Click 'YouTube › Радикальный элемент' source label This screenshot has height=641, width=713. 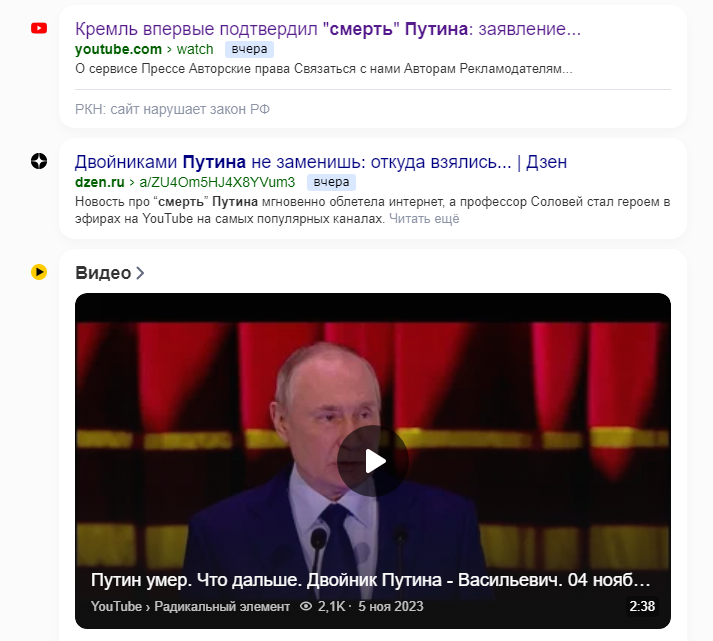click(190, 606)
